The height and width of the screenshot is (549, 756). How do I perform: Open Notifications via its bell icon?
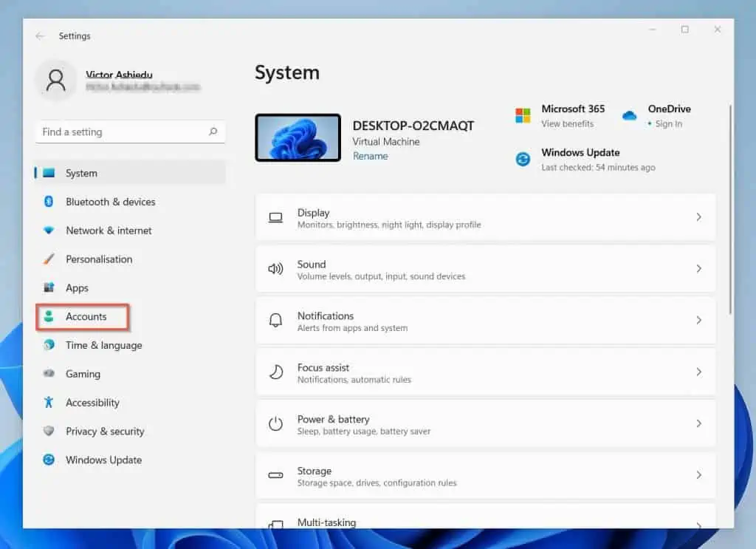276,321
